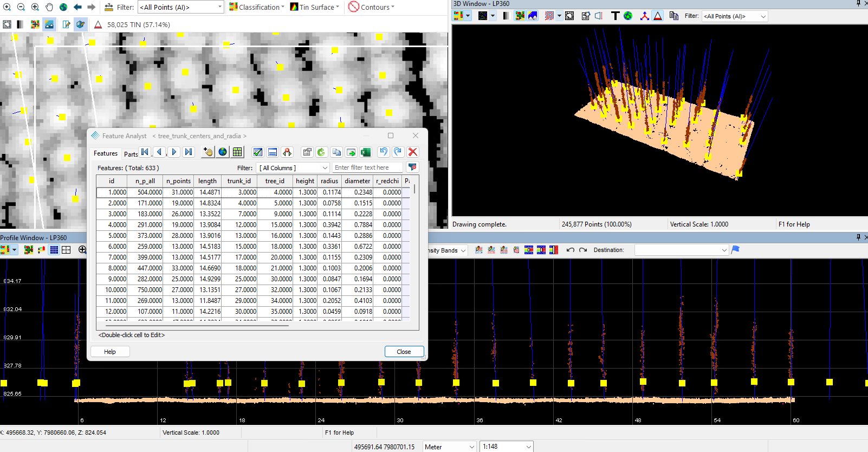This screenshot has height=452, width=868.
Task: Open the Filter dropdown in 3D Window
Action: 735,16
